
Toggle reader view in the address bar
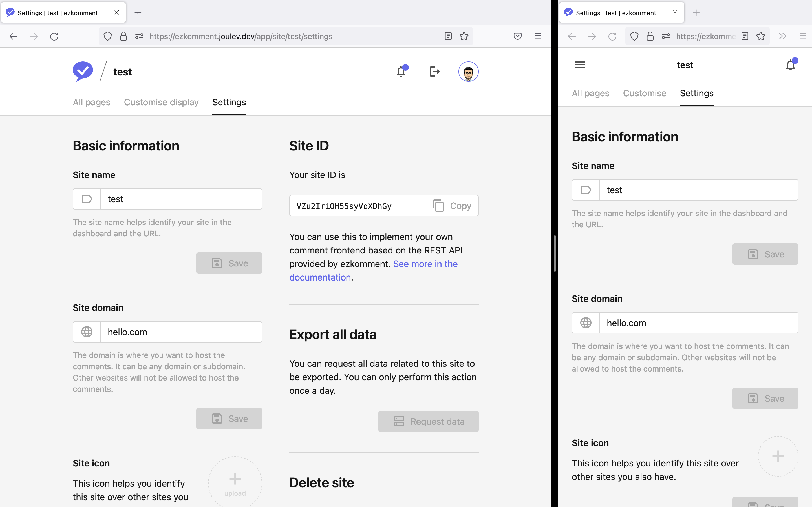448,36
